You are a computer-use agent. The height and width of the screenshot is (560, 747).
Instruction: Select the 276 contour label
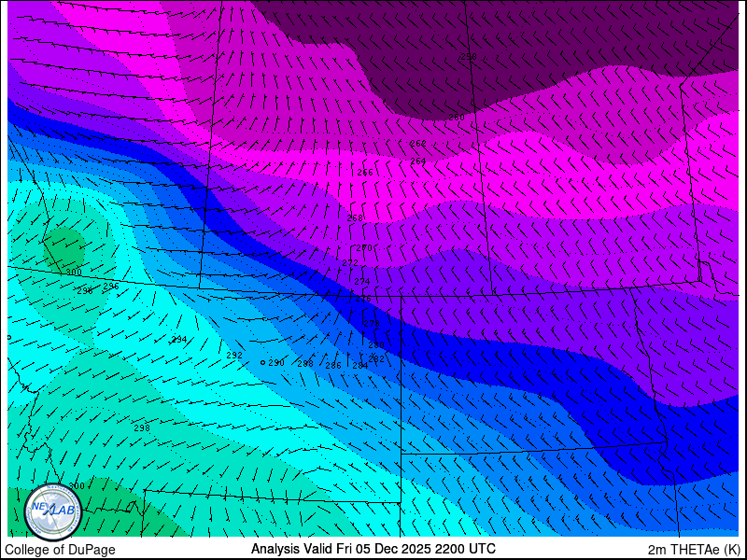363,299
